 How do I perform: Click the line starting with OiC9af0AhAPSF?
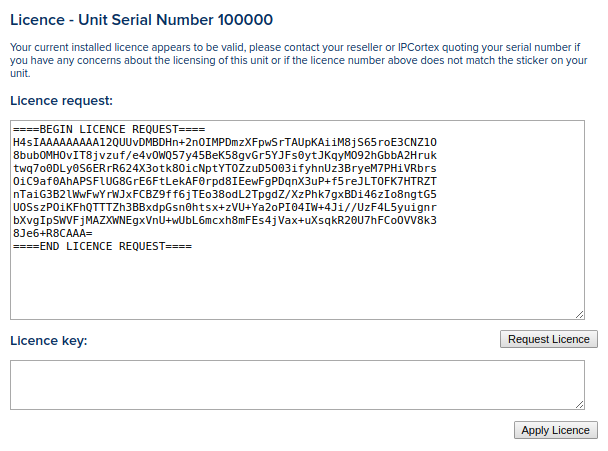[x=225, y=181]
